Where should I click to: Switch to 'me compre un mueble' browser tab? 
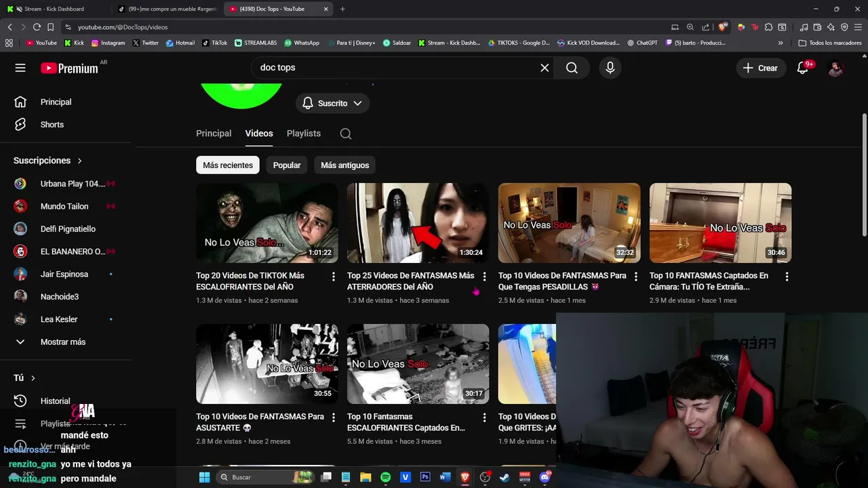coord(166,9)
